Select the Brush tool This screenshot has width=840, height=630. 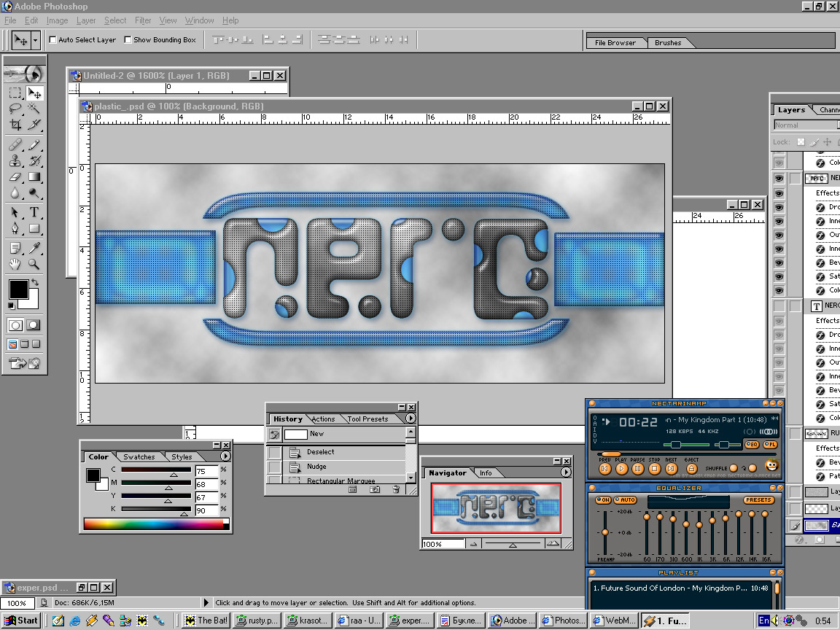(34, 144)
